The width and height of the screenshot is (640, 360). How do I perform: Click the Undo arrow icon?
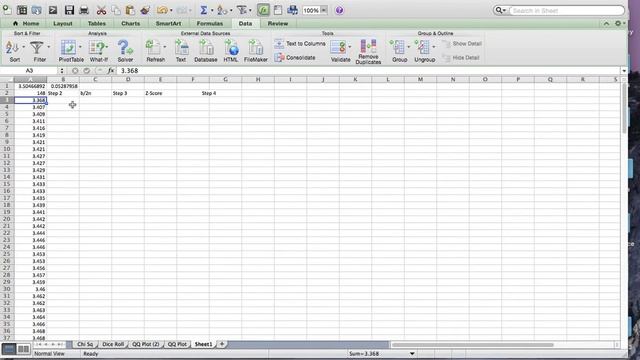pyautogui.click(x=162, y=10)
